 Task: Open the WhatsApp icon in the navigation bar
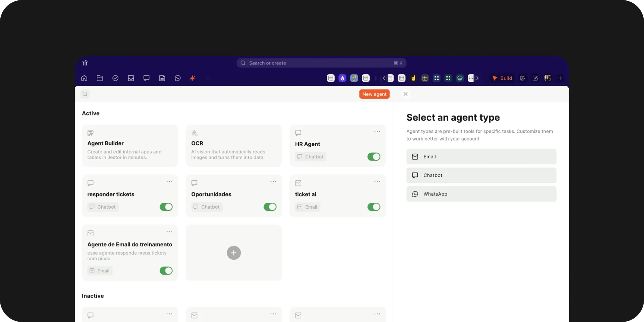pyautogui.click(x=178, y=78)
